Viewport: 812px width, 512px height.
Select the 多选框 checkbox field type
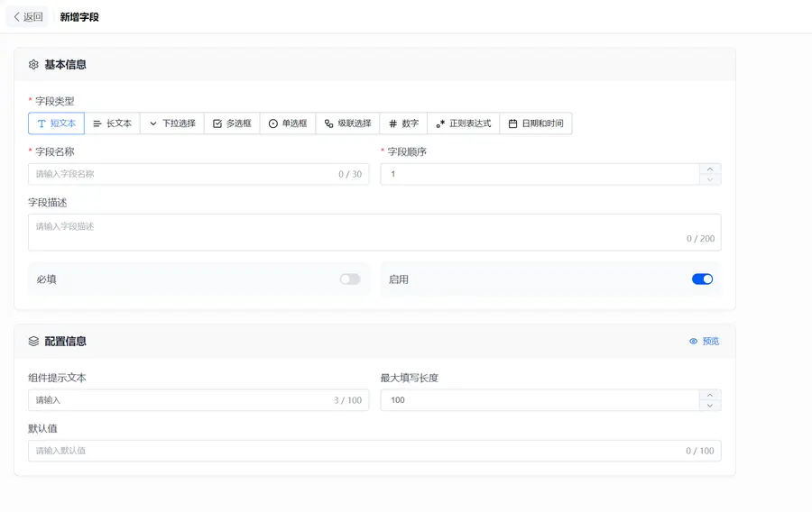[x=232, y=123]
